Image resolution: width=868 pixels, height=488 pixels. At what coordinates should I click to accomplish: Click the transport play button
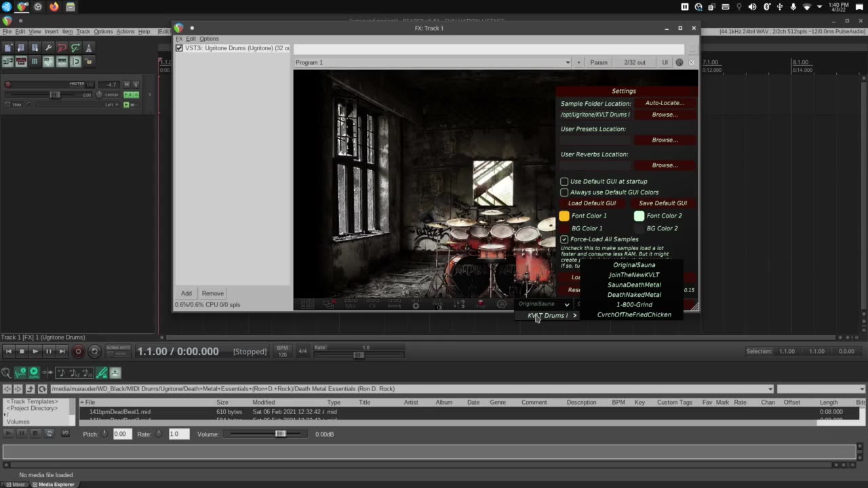[35, 351]
